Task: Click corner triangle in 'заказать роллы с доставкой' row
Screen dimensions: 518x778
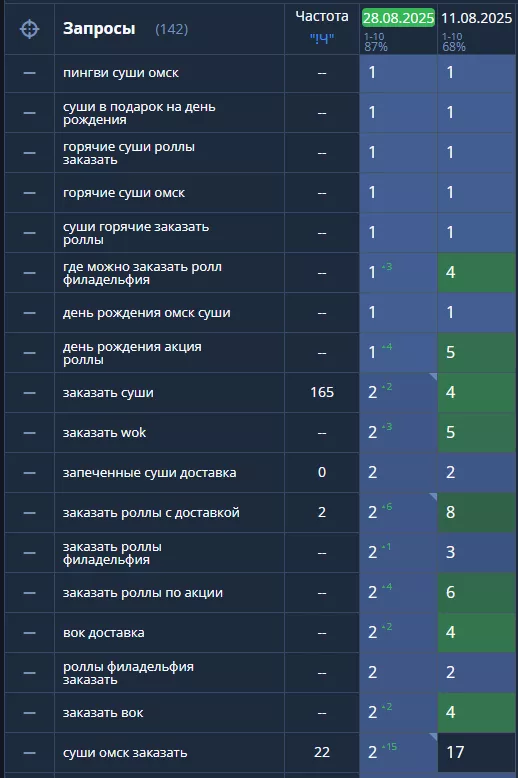Action: point(433,497)
